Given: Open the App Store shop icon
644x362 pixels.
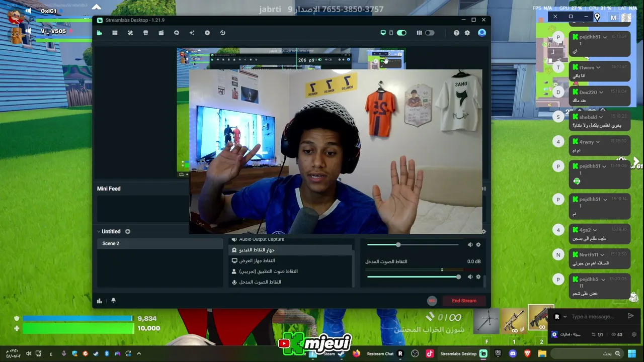Looking at the screenshot, I should 145,33.
